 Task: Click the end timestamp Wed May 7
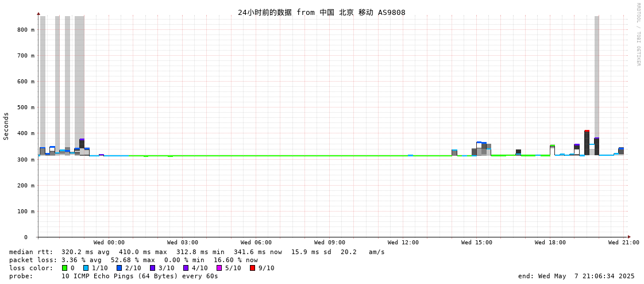pyautogui.click(x=576, y=276)
